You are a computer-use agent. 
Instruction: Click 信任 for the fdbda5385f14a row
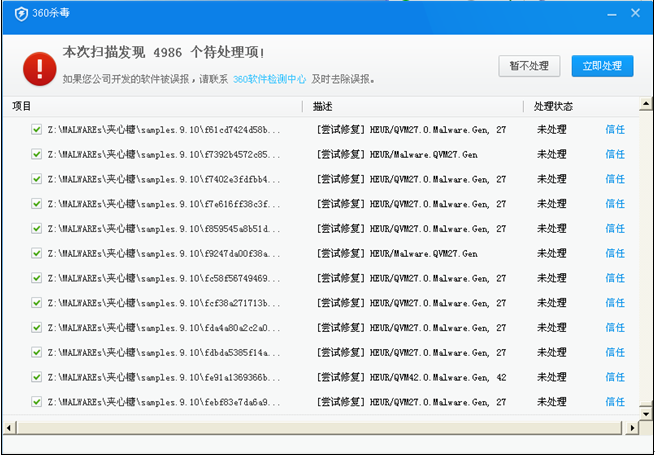[x=615, y=352]
